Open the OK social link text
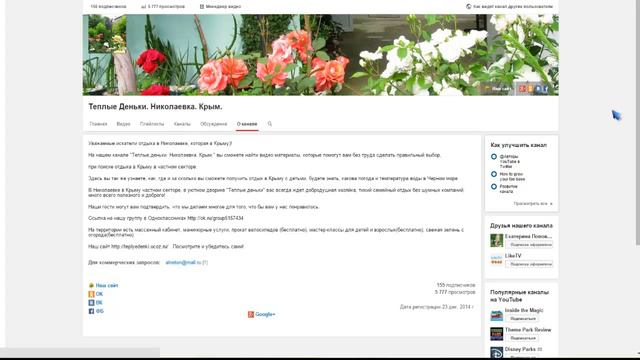The image size is (640, 360). pos(99,294)
